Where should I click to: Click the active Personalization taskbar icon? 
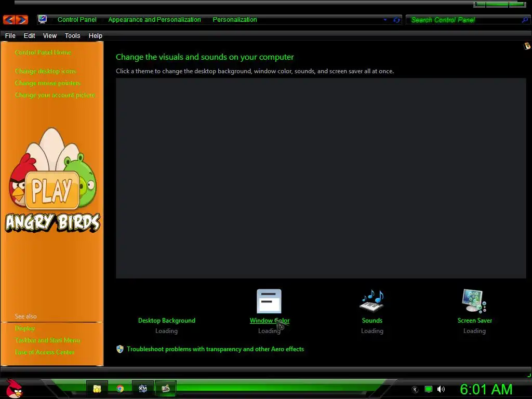point(166,389)
